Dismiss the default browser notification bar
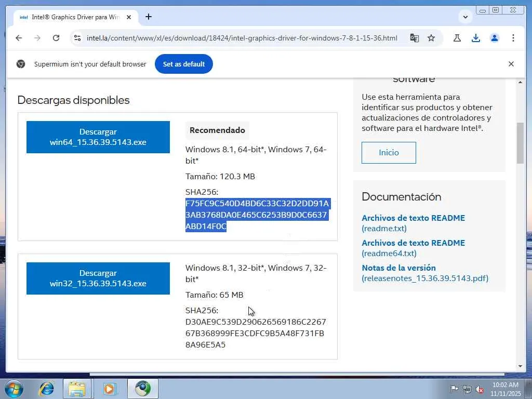This screenshot has width=532, height=399. click(x=511, y=64)
